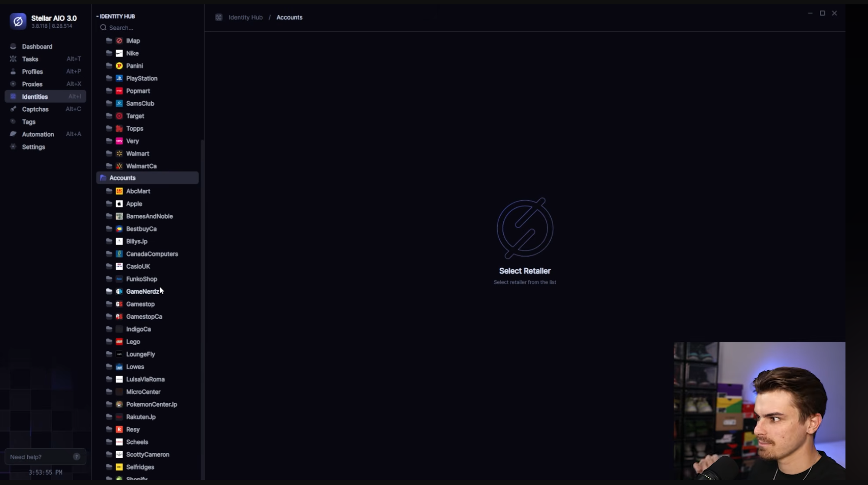
Task: Click the CanadaComputers retailer icon
Action: [x=119, y=254]
